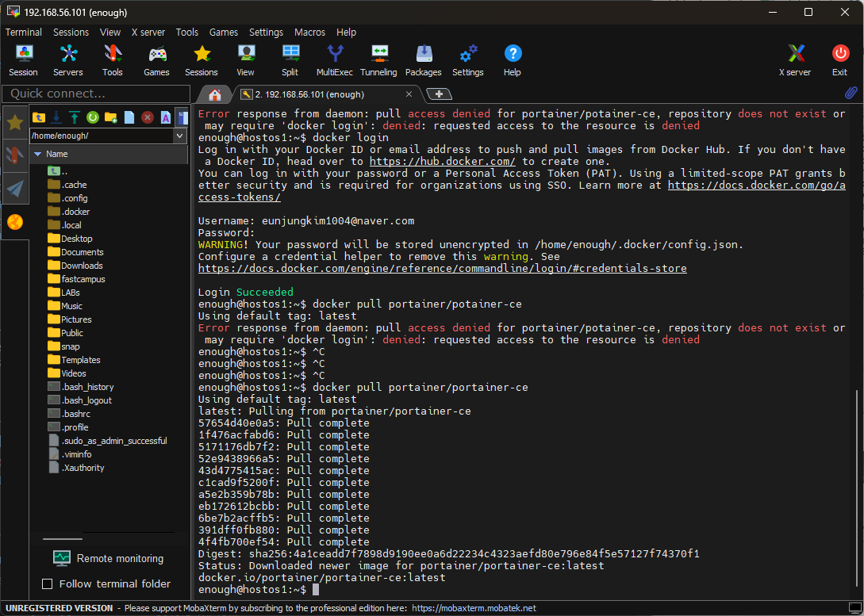Viewport: 864px width, 616px height.
Task: Open the Help menu
Action: (346, 32)
